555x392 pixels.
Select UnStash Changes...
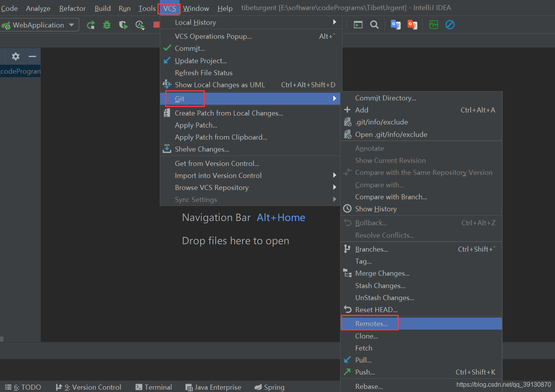pos(421,297)
